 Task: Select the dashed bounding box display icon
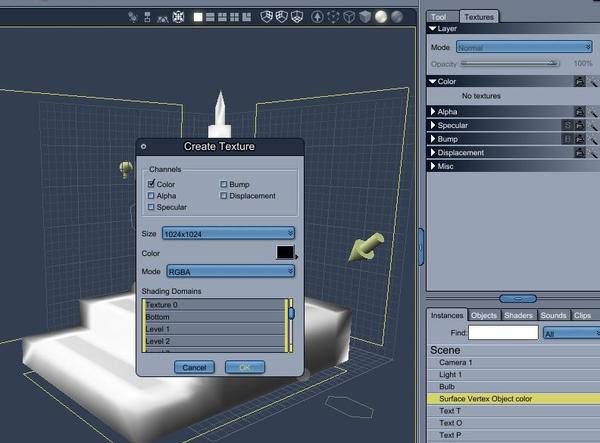click(x=333, y=16)
